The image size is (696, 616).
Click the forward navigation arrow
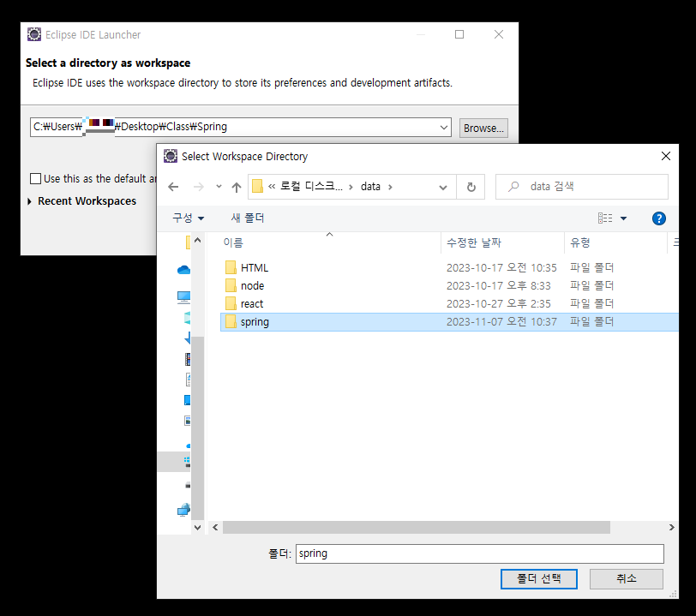pyautogui.click(x=198, y=187)
